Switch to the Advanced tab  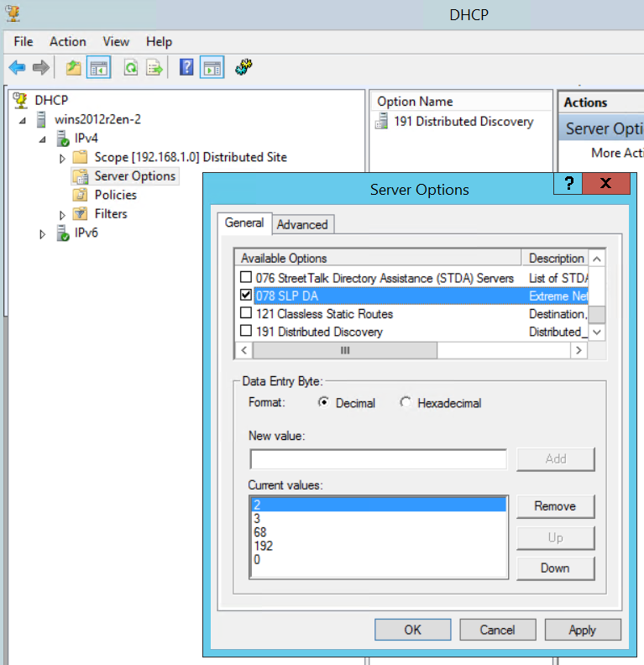[302, 224]
